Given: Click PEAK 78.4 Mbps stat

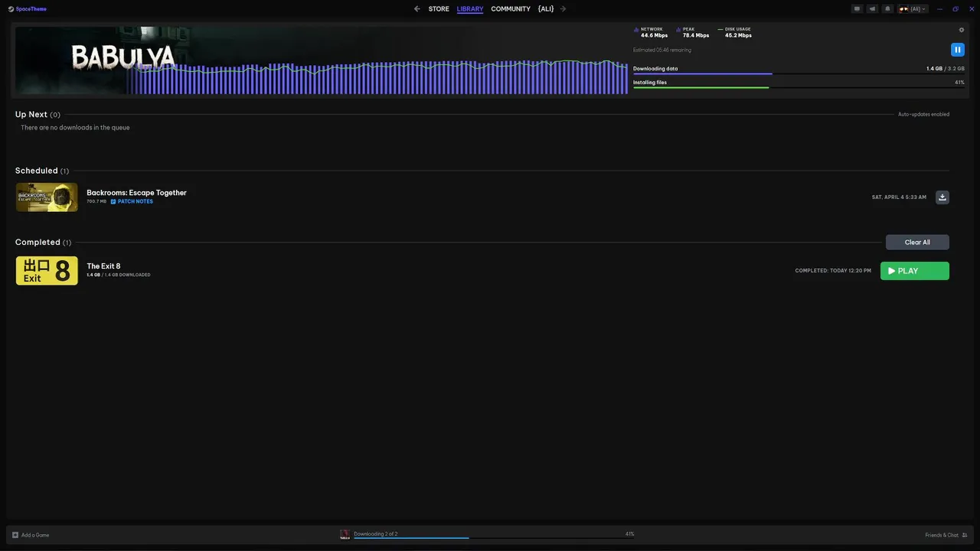Looking at the screenshot, I should 693,33.
